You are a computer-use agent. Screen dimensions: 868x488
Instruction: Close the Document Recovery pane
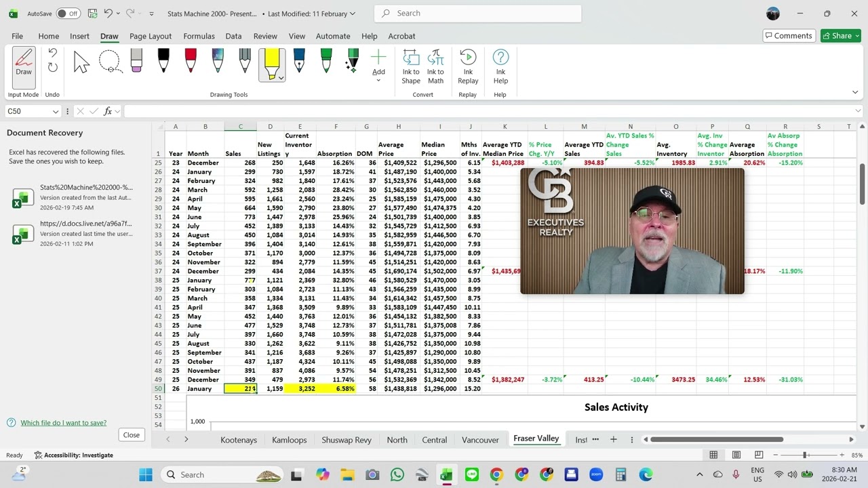tap(132, 435)
